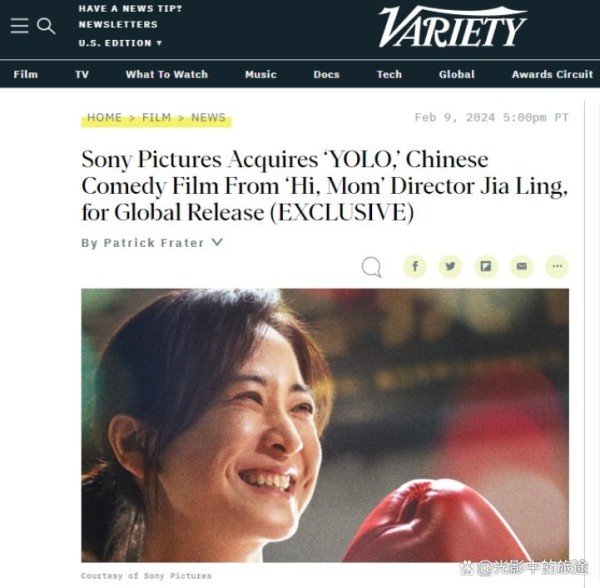This screenshot has height=588, width=600.
Task: Click the Have a News Tip link
Action: (130, 8)
